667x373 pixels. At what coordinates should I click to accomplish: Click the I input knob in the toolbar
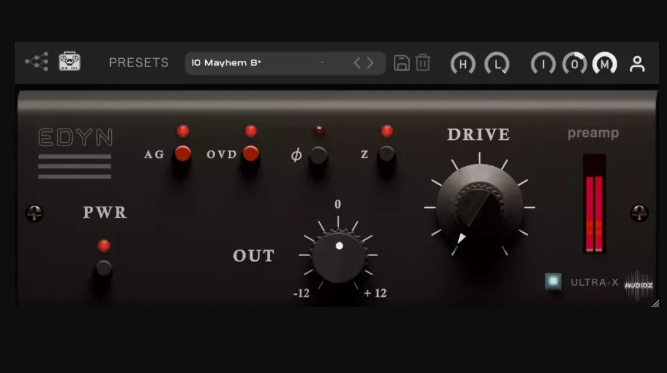tap(543, 64)
